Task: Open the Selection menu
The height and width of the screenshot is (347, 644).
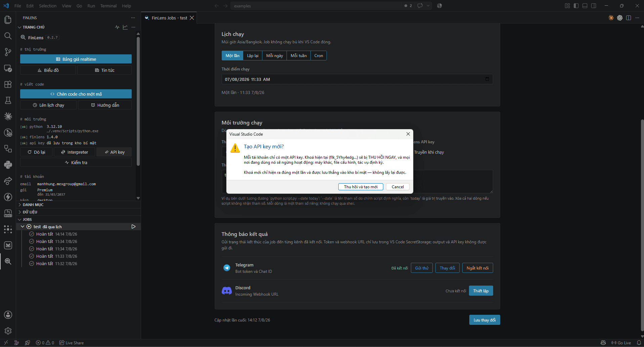Action: pos(48,6)
